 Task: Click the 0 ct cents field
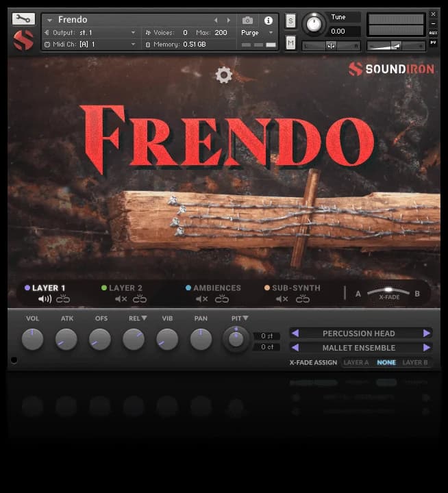267,346
